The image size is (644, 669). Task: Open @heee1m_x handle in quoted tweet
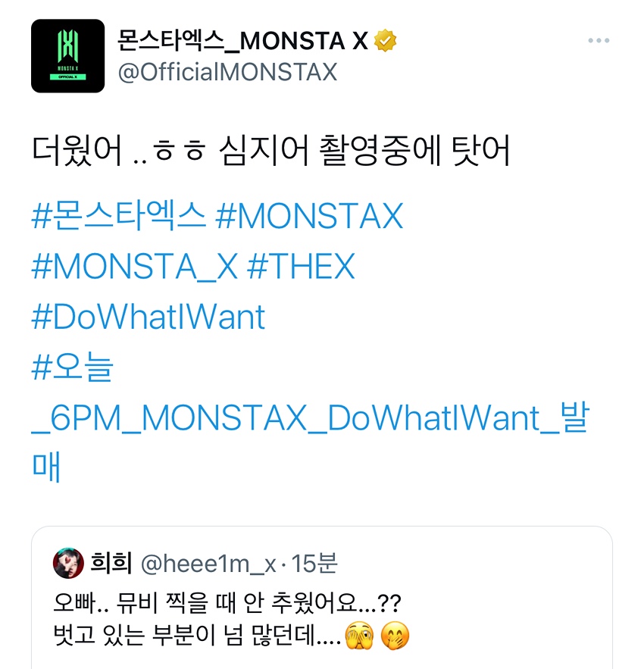(208, 564)
